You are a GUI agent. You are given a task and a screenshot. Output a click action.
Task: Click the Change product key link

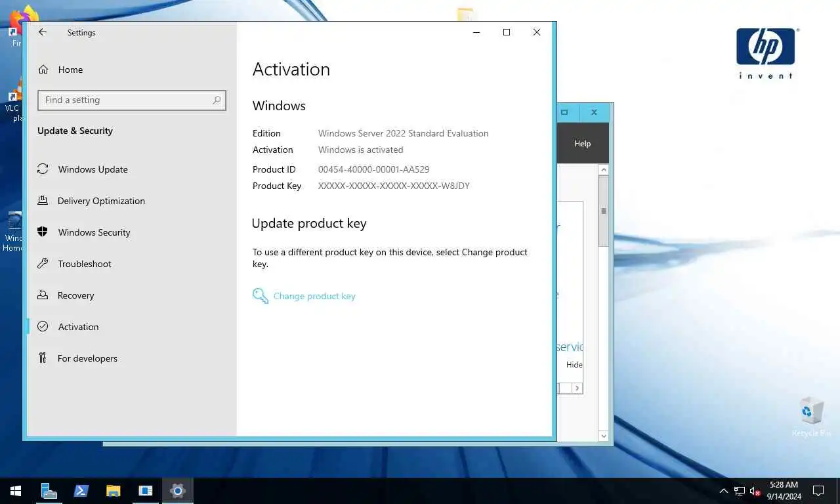click(314, 296)
